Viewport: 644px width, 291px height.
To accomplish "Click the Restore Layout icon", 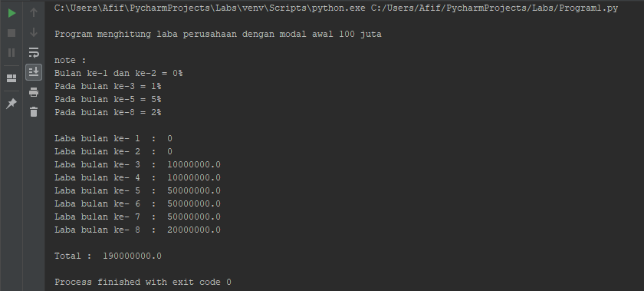I will [11, 78].
